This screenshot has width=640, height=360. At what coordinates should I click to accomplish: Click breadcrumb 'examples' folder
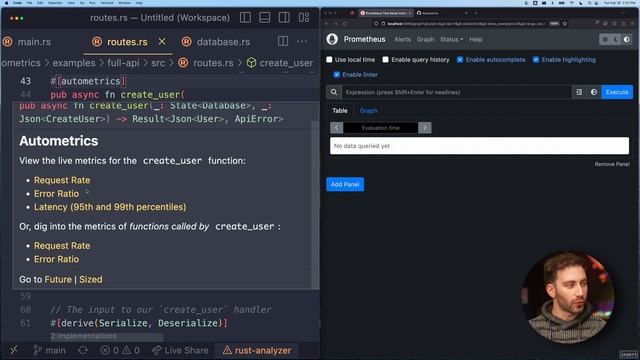pos(74,63)
